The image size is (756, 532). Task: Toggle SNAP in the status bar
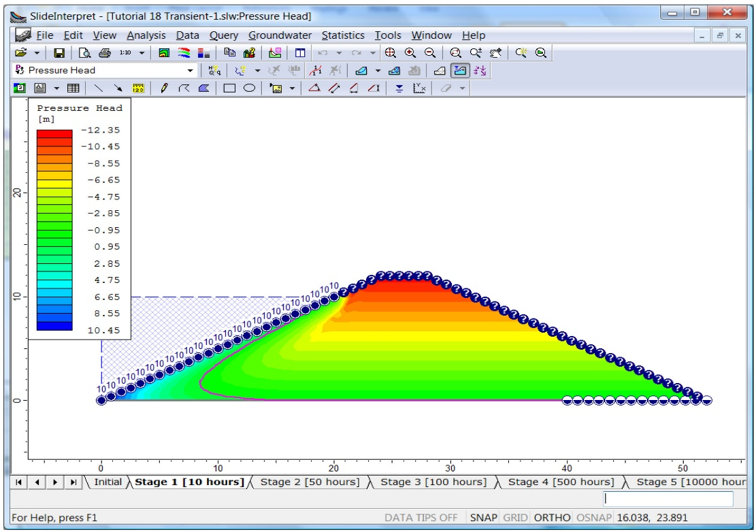[484, 518]
